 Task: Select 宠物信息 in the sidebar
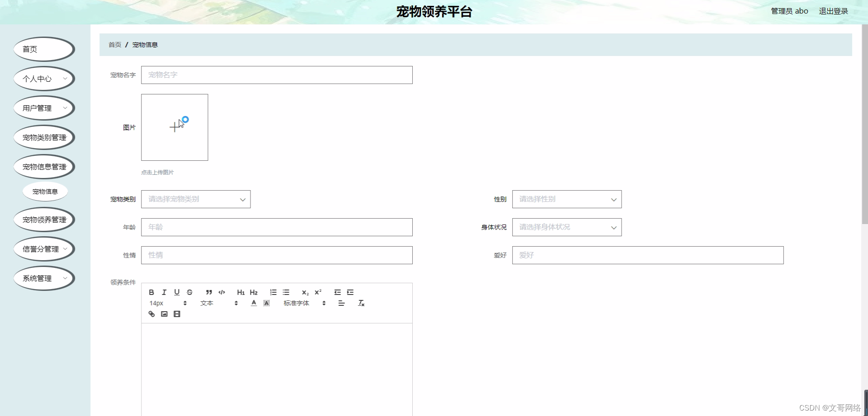(x=45, y=192)
